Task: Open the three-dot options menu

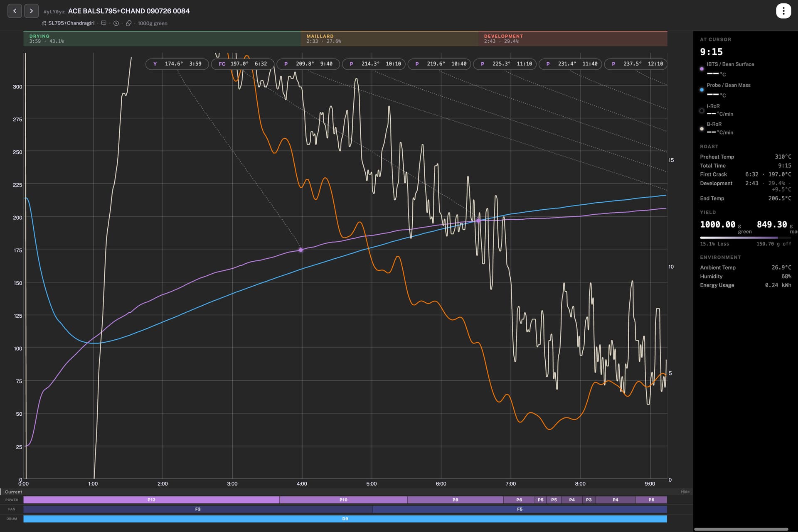Action: click(783, 11)
